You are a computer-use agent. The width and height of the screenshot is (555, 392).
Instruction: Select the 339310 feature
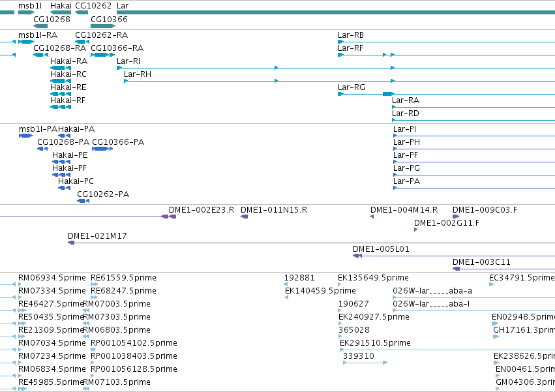click(x=359, y=357)
